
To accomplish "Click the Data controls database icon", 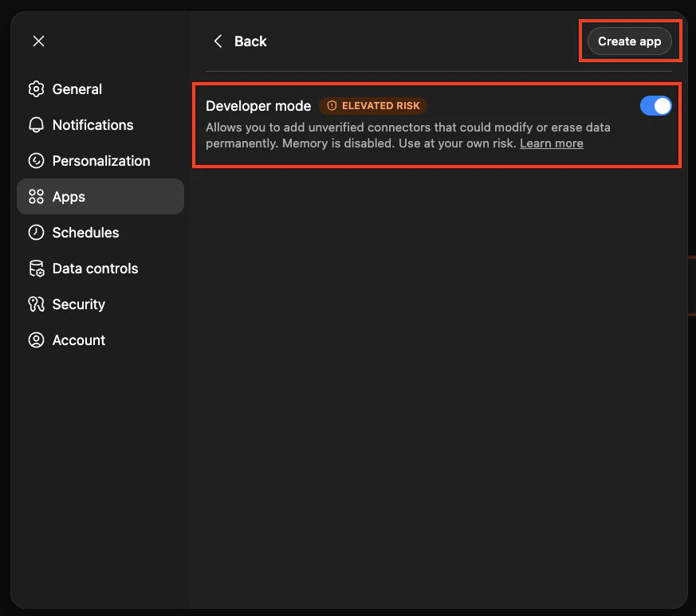I will click(37, 269).
